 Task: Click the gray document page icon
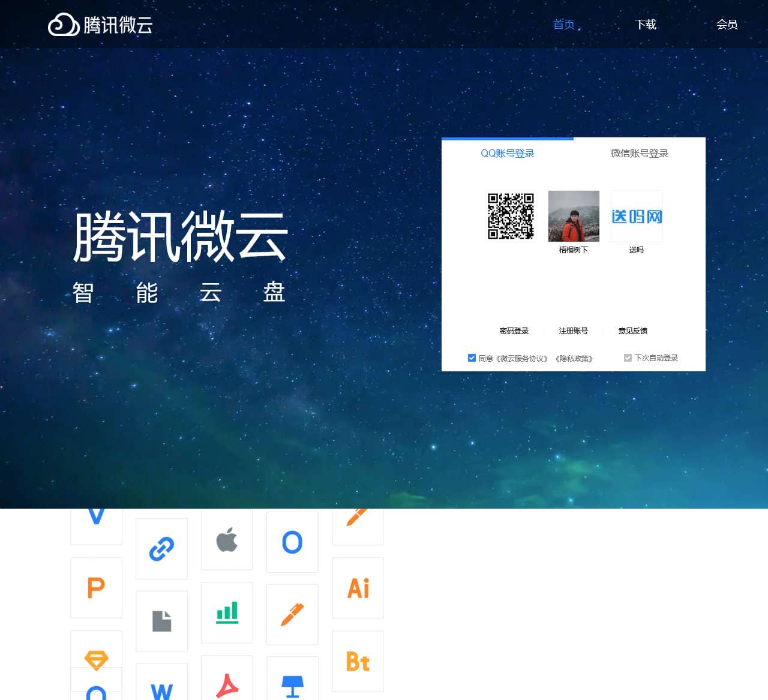point(161,621)
